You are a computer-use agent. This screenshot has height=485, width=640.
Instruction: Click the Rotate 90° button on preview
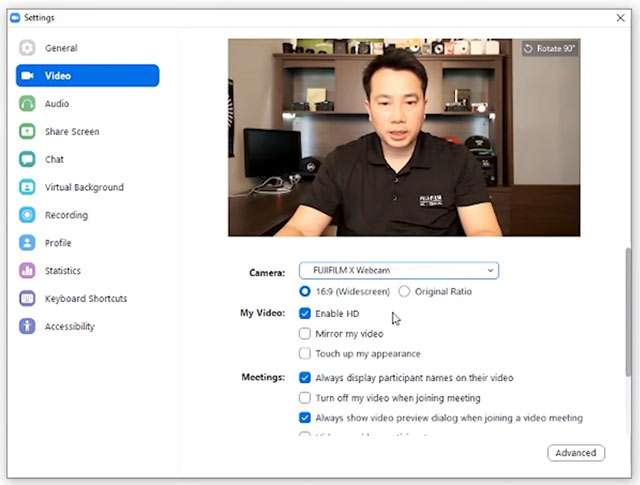[x=550, y=48]
